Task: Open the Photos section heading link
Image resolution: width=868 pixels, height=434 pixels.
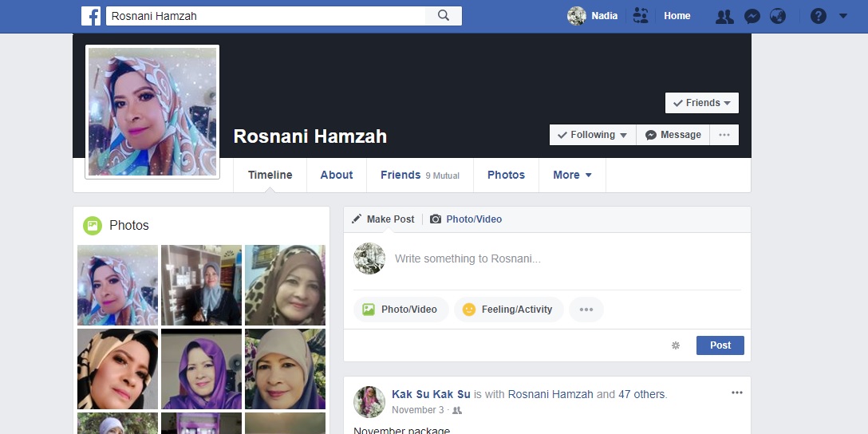Action: click(129, 225)
